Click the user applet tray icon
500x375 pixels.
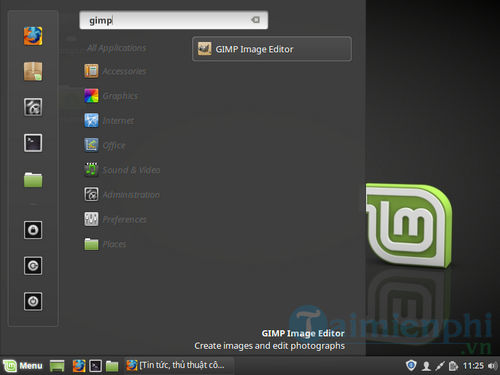click(426, 366)
